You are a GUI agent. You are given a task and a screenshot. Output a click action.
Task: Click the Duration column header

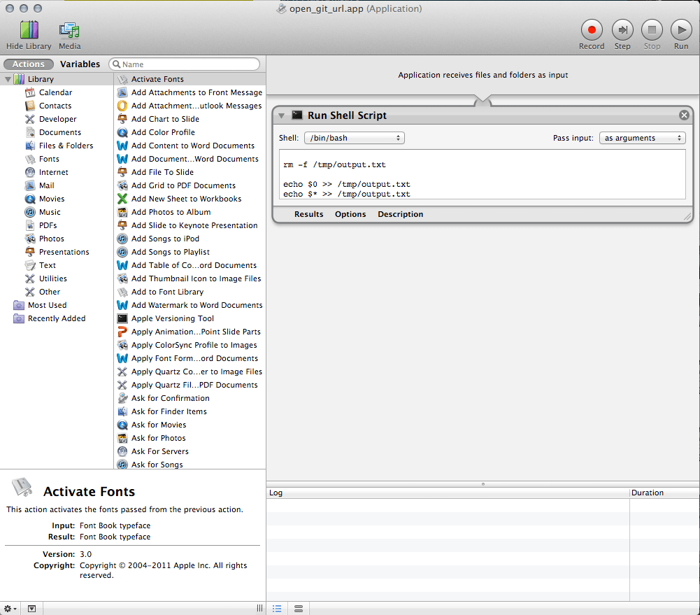664,493
